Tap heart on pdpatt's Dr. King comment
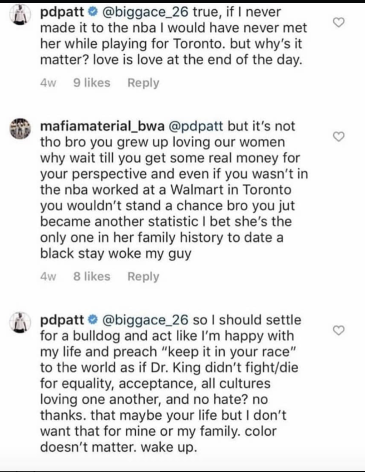This screenshot has width=365, height=472. (339, 330)
